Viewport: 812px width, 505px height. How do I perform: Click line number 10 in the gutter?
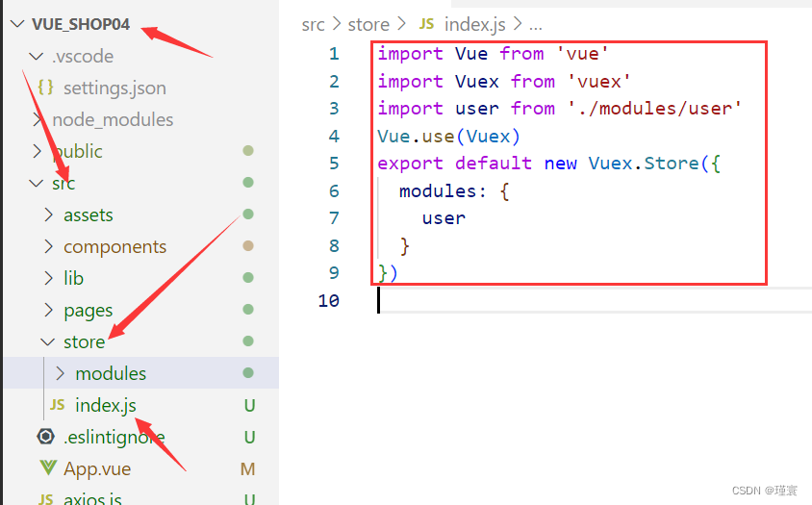click(328, 301)
